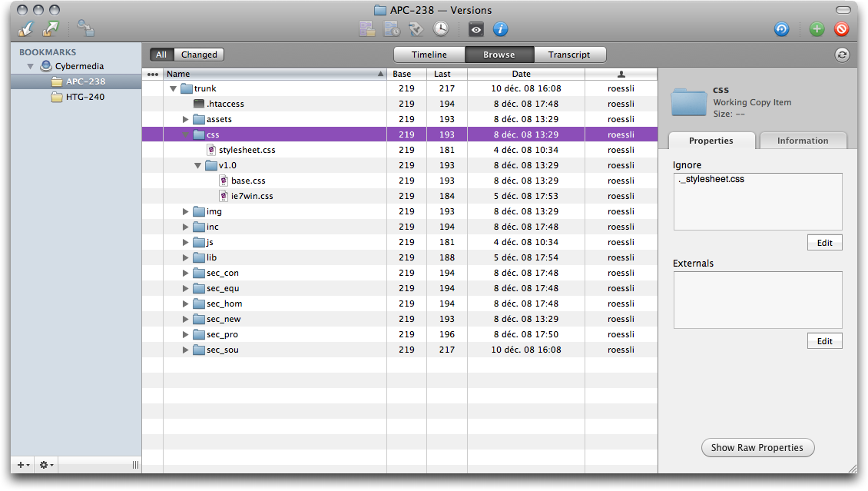The width and height of the screenshot is (868, 491).
Task: Click the add bookmark plus button
Action: [23, 465]
